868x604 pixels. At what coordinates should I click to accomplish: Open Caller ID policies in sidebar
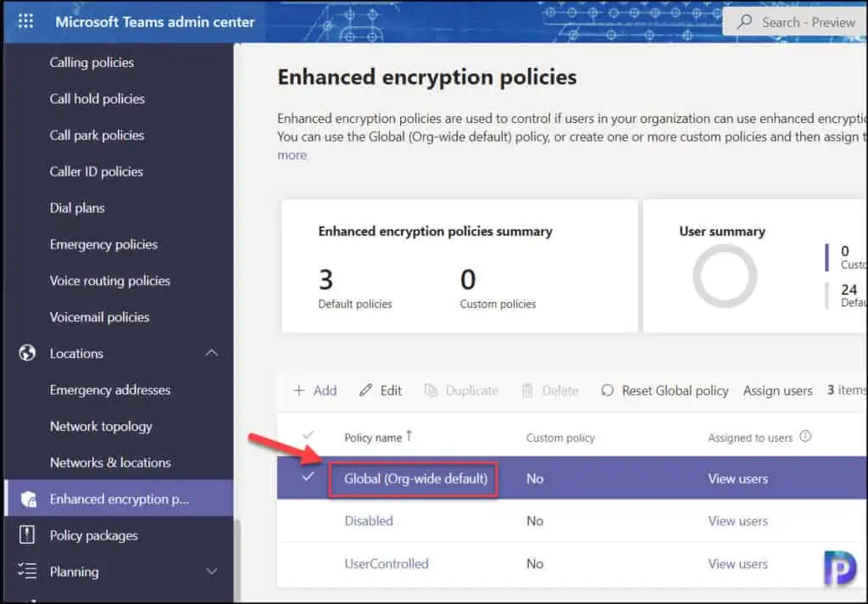[x=96, y=171]
